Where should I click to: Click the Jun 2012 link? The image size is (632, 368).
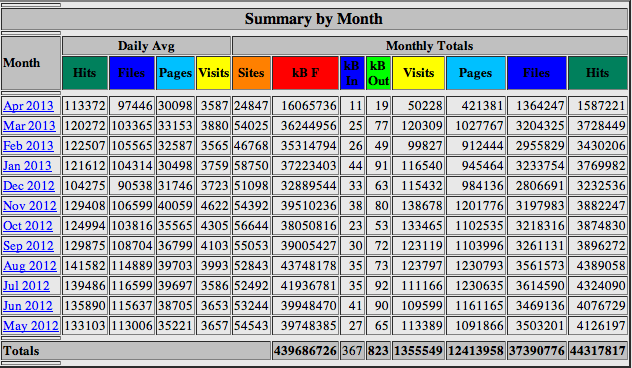point(28,306)
